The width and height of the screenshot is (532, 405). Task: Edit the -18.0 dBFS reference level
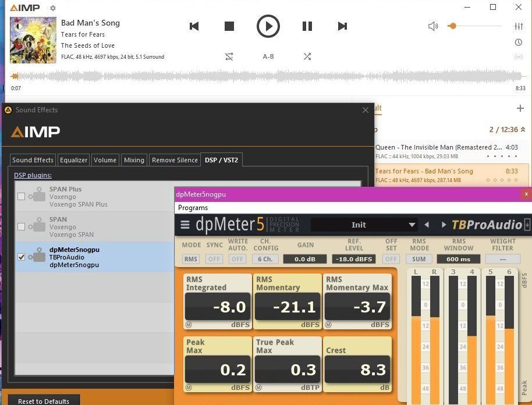[354, 259]
